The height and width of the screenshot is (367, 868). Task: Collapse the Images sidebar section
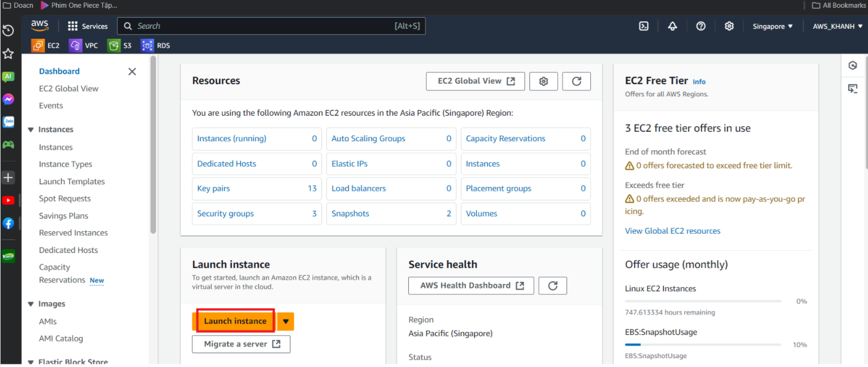click(31, 304)
